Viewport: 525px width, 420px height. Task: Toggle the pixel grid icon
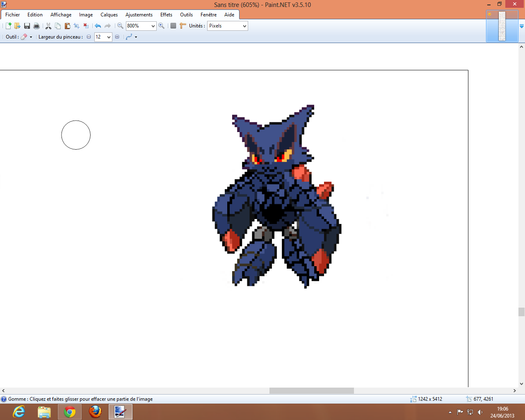[x=173, y=26]
